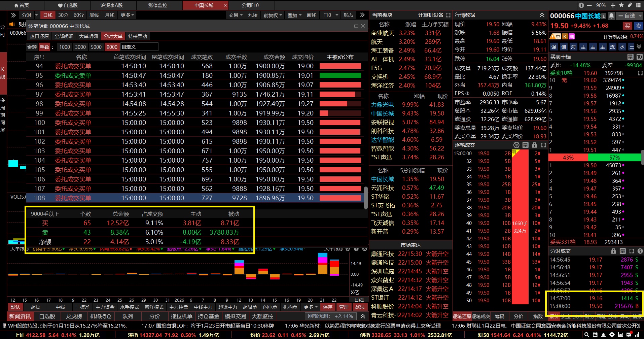The height and width of the screenshot is (339, 644).
Task: Open the 涨停监控 tab
Action: (x=158, y=5)
